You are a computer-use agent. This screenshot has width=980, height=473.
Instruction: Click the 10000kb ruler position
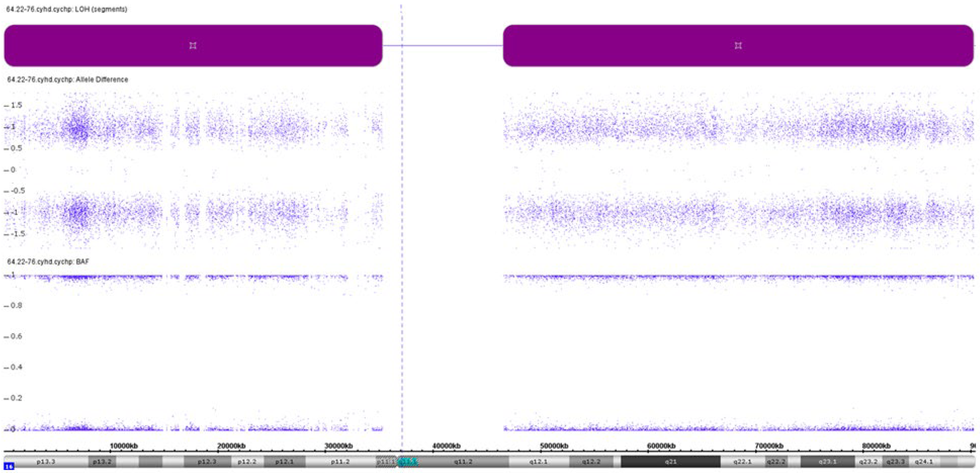[x=124, y=446]
